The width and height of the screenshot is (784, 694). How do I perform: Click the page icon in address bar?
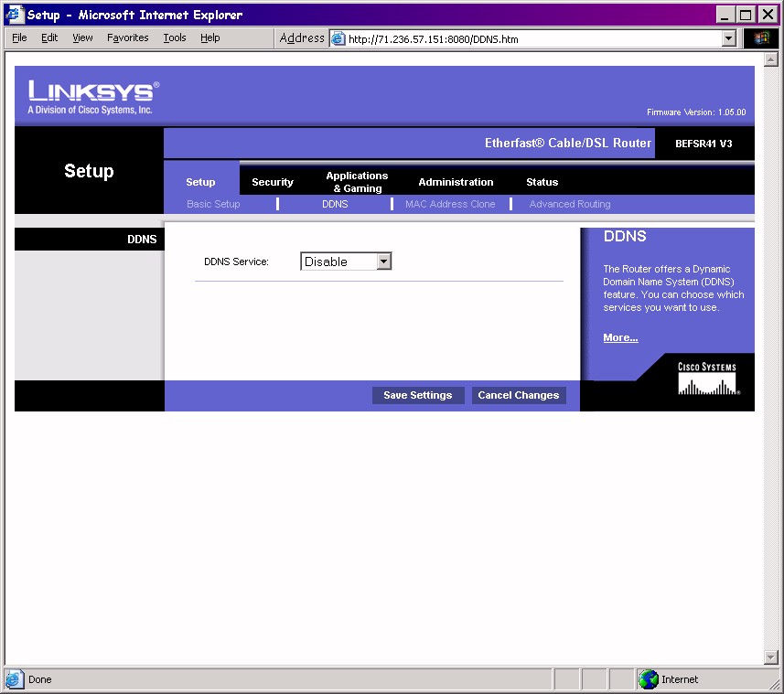[x=338, y=38]
